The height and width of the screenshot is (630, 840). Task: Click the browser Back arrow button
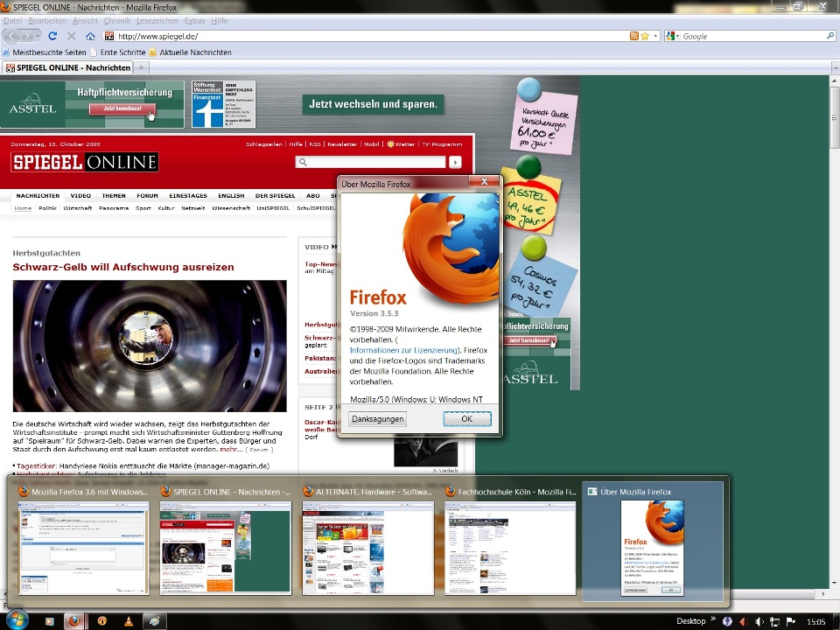11,36
